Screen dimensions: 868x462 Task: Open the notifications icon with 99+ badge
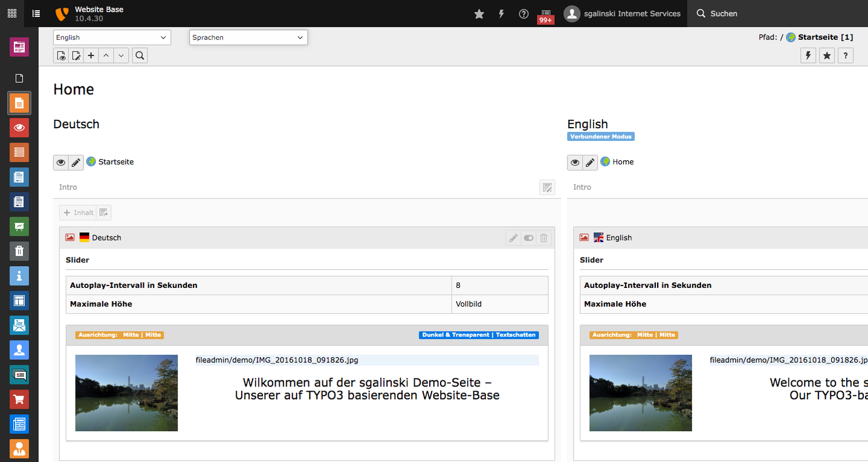545,13
